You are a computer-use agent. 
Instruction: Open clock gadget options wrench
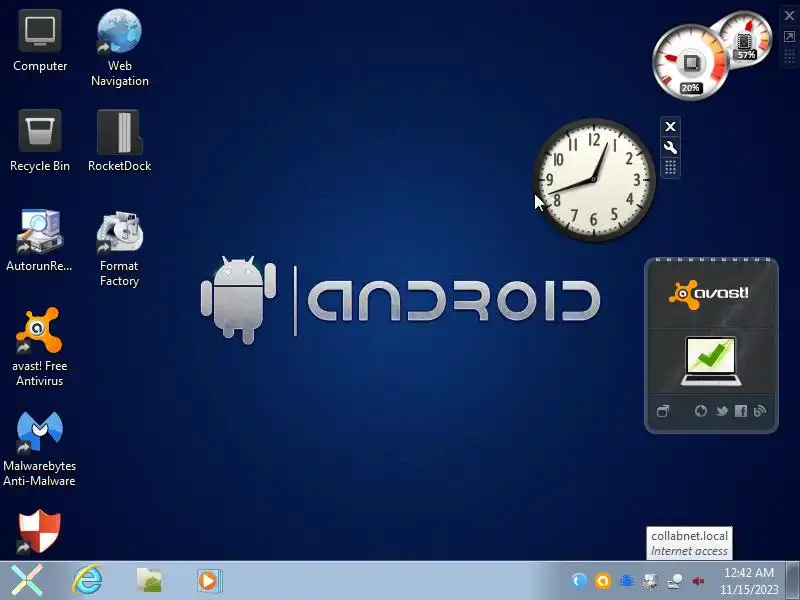(670, 148)
